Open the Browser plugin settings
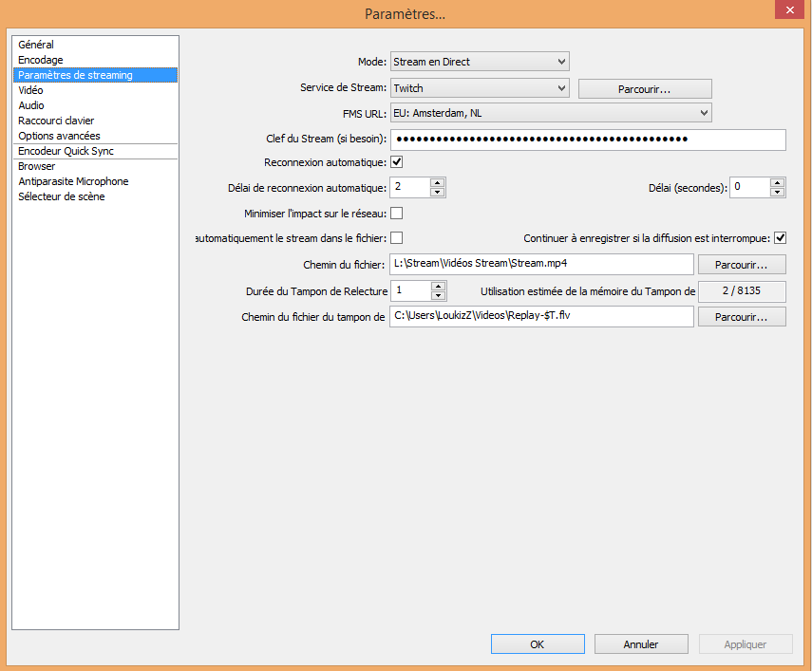 pos(95,166)
